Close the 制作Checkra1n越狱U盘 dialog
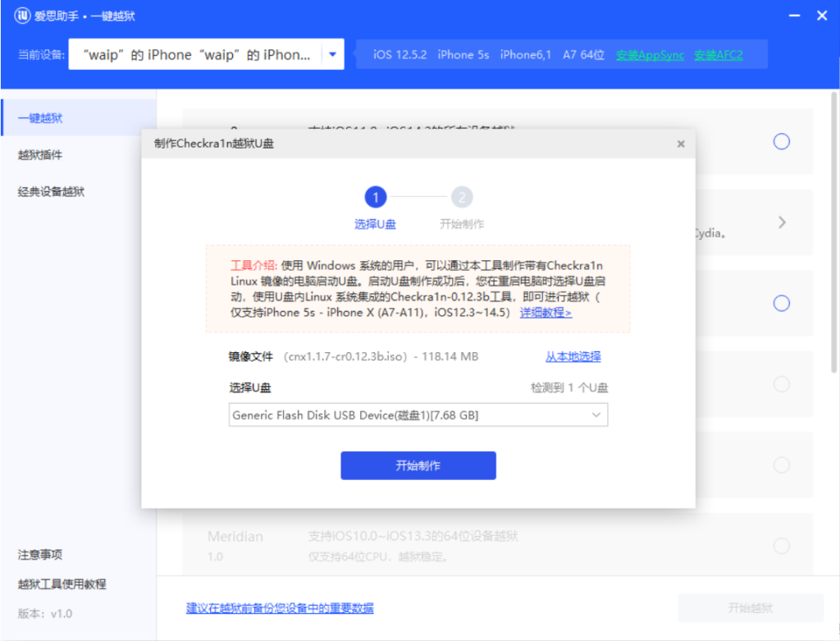Viewport: 840px width, 641px height. point(680,144)
